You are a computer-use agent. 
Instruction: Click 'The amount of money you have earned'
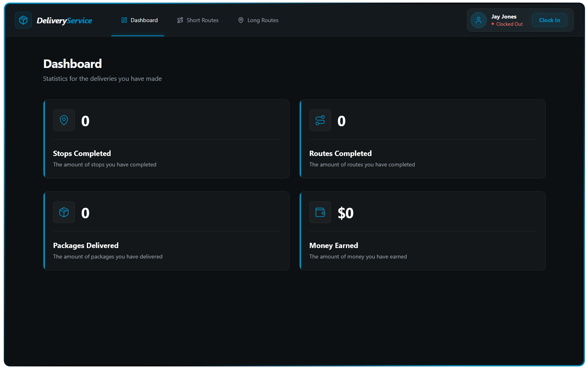pos(358,257)
